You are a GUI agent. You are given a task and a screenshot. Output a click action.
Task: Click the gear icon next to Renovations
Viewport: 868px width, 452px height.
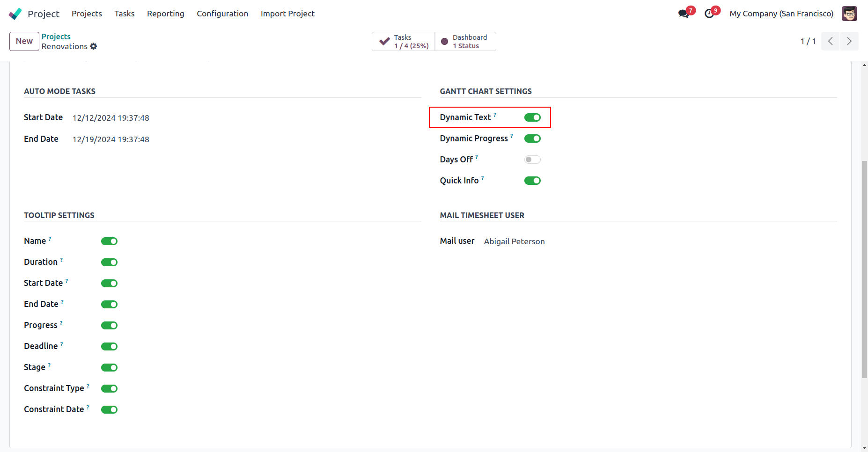94,46
